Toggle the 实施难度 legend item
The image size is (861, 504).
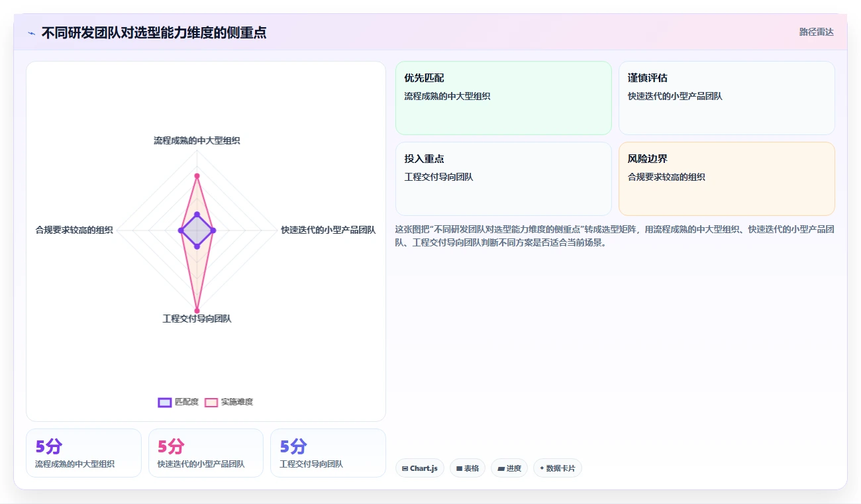[x=228, y=402]
